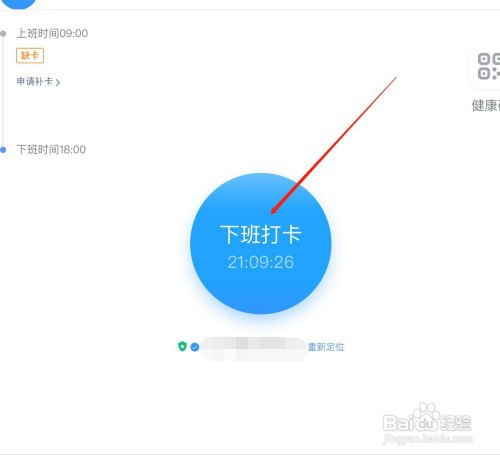
Task: Click the 健康码 label text
Action: tap(486, 106)
